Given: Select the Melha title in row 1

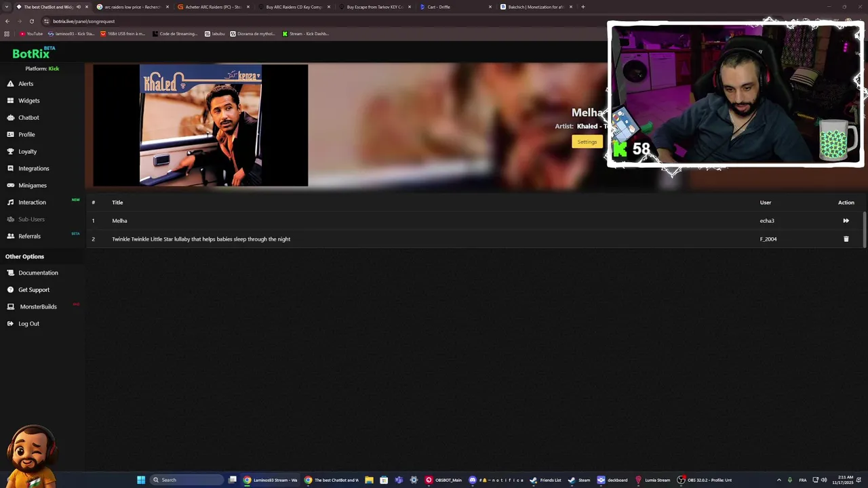Looking at the screenshot, I should 119,220.
